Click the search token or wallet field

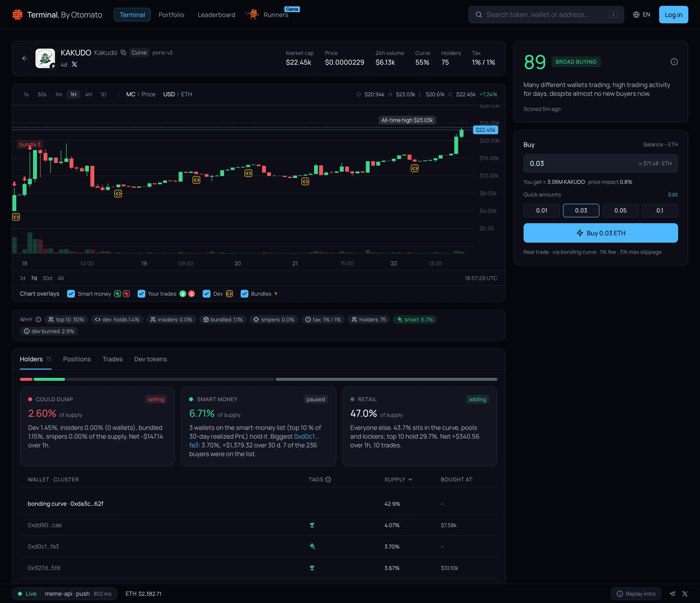[546, 15]
